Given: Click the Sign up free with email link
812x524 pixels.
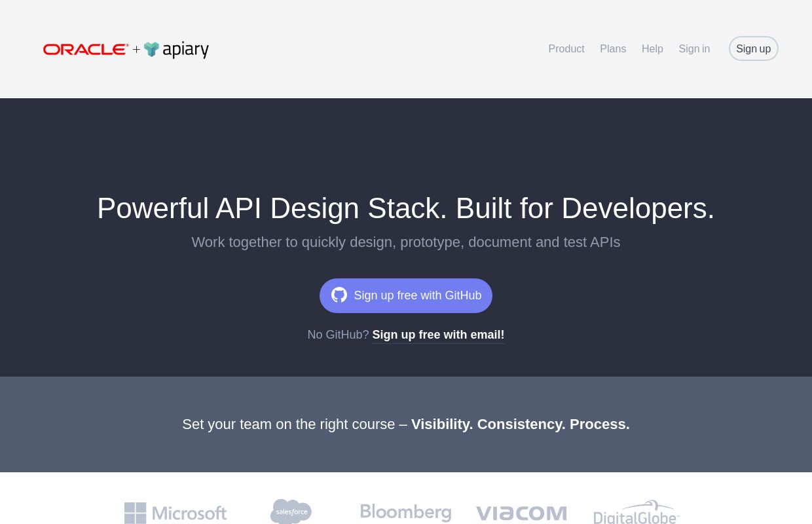Looking at the screenshot, I should pos(438,335).
